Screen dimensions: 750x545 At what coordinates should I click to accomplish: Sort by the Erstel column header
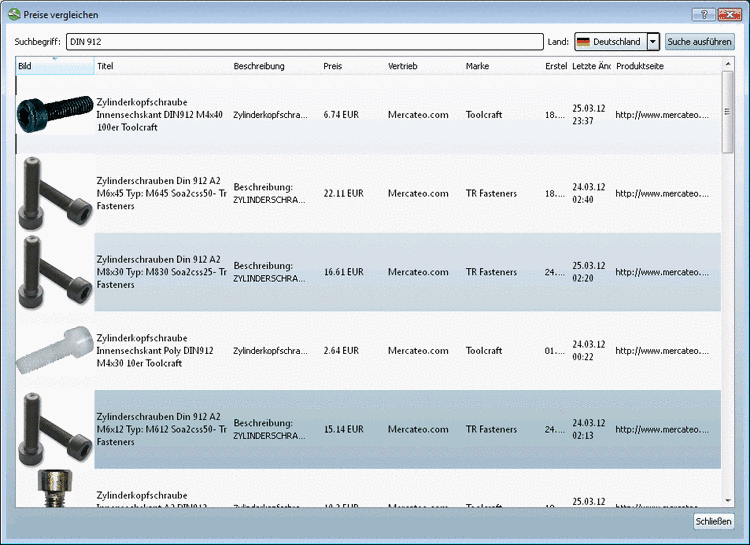coord(556,66)
